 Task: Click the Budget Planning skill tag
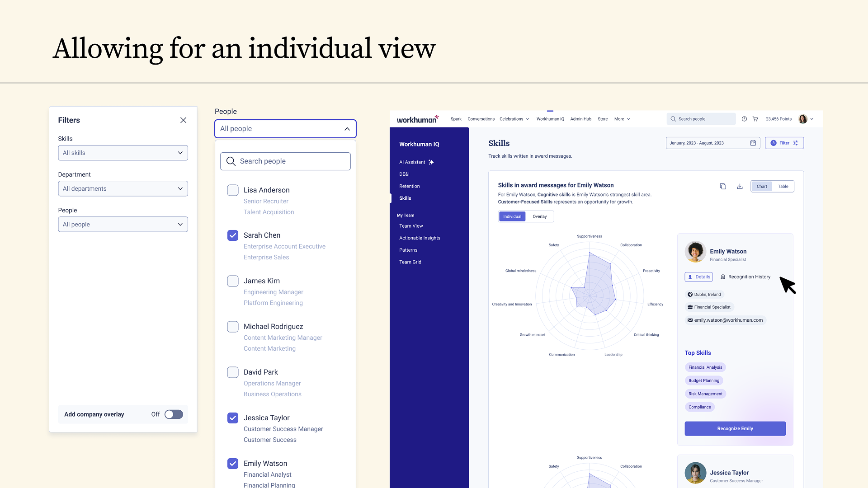point(704,380)
